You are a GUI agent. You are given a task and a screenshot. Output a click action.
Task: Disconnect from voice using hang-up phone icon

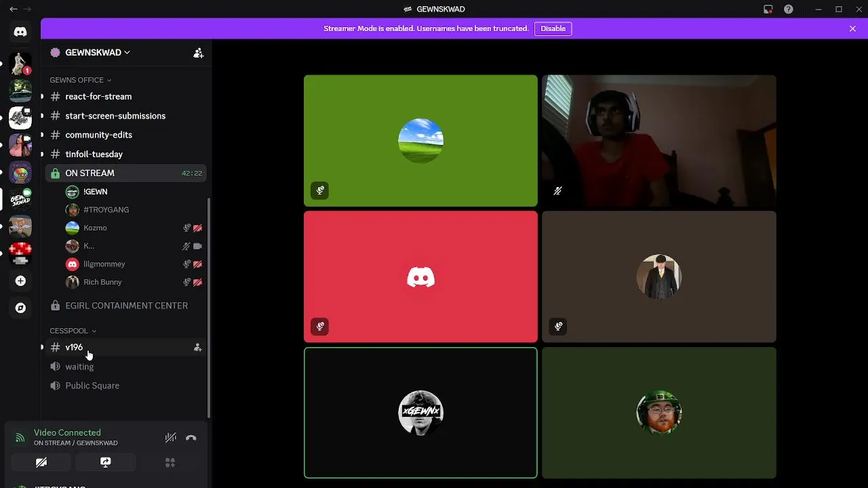click(191, 438)
